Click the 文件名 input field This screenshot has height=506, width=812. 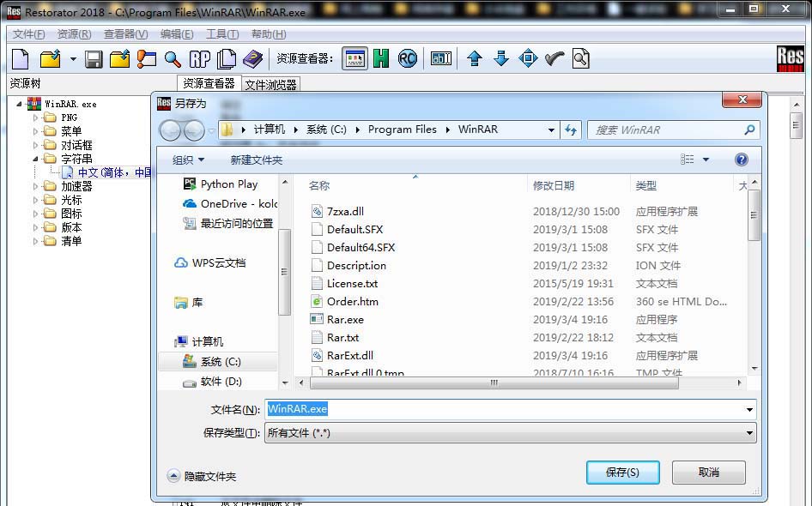(510, 409)
